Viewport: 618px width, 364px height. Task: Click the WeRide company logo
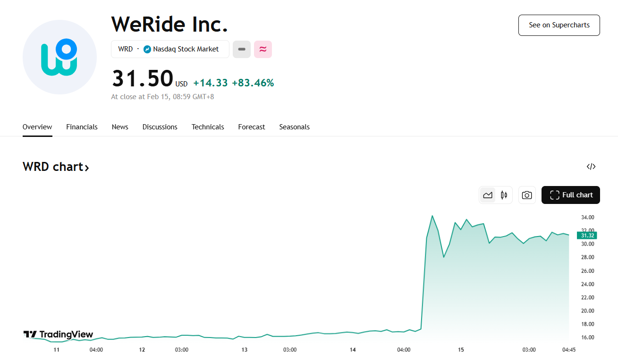click(59, 57)
